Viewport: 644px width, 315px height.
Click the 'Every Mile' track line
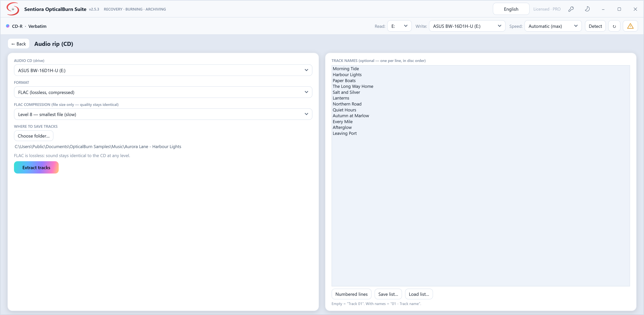pyautogui.click(x=342, y=122)
